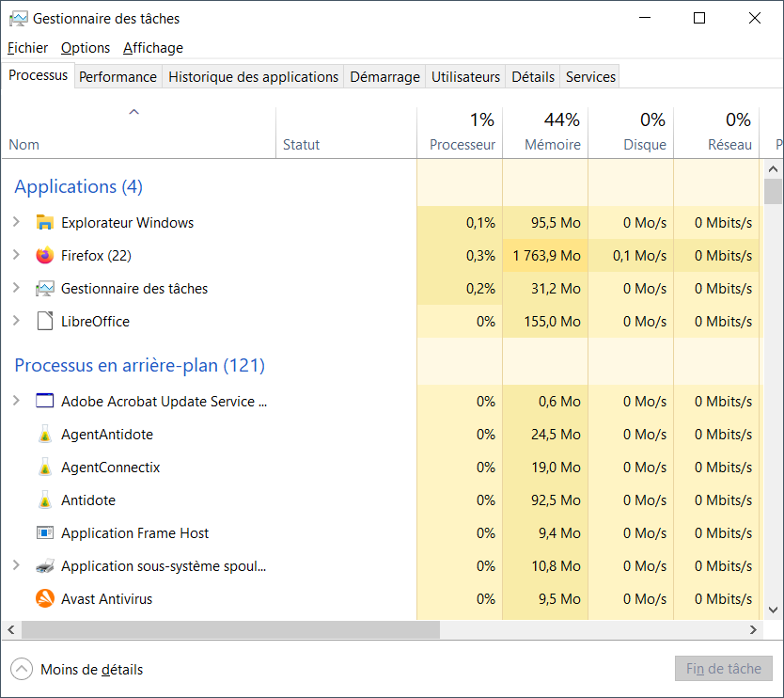Image resolution: width=784 pixels, height=698 pixels.
Task: Click the horizontal scrollbar right arrow
Action: click(x=753, y=630)
